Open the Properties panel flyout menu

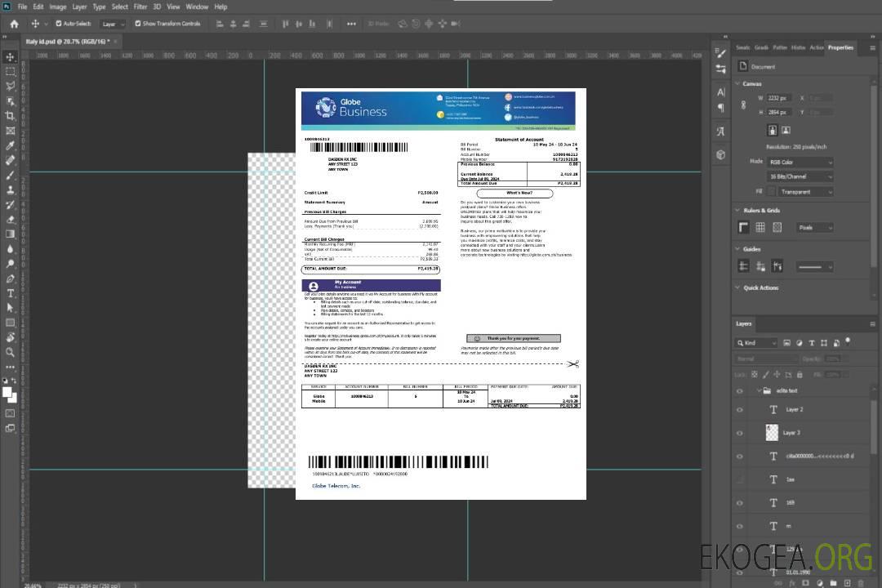872,48
